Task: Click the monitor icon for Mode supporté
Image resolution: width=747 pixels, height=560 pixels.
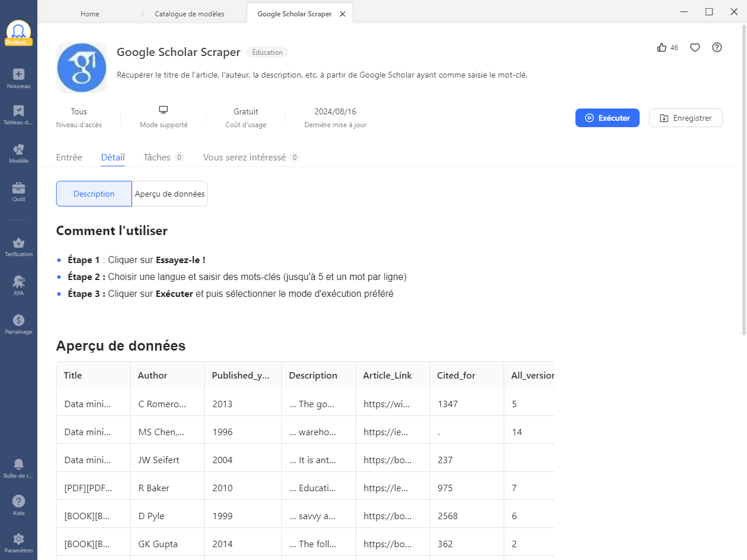Action: pyautogui.click(x=163, y=110)
